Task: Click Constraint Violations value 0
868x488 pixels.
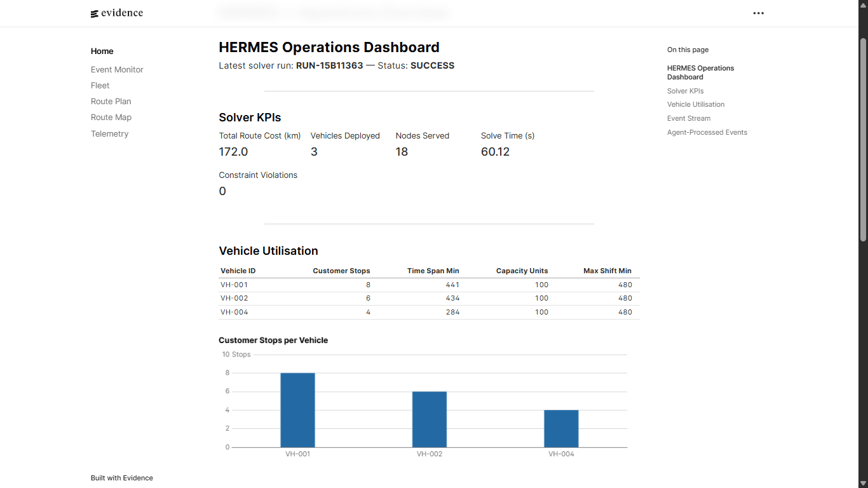Action: click(x=222, y=191)
